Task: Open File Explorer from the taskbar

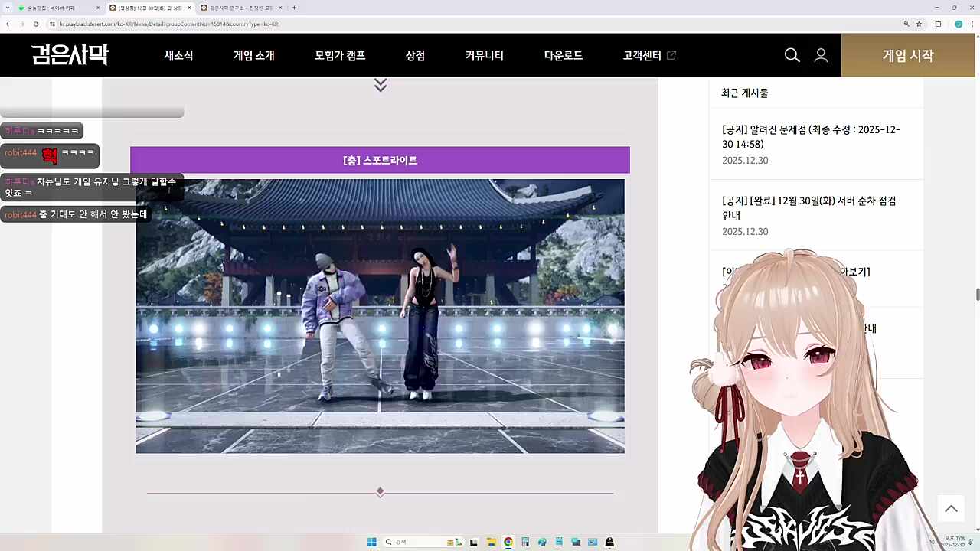Action: 491,542
